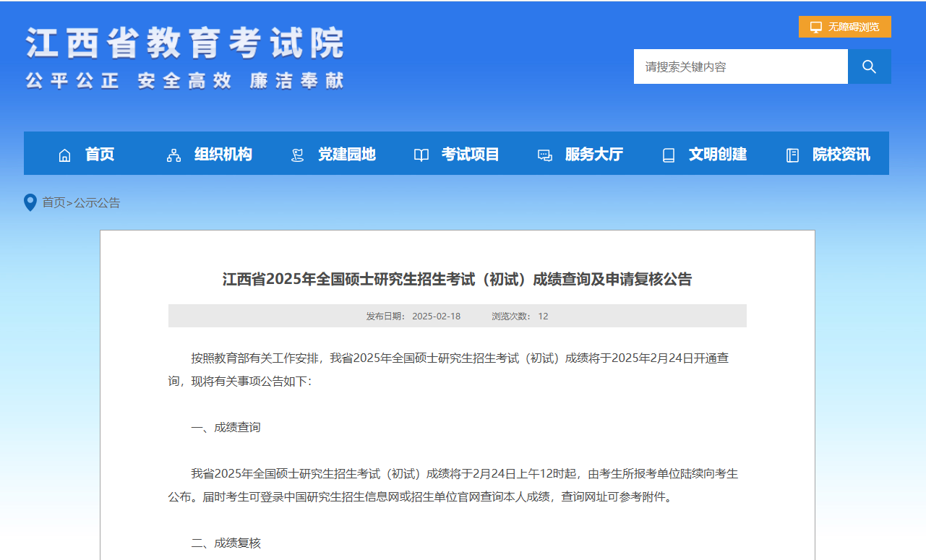Click the magnifier search button
The height and width of the screenshot is (560, 926).
pyautogui.click(x=869, y=66)
